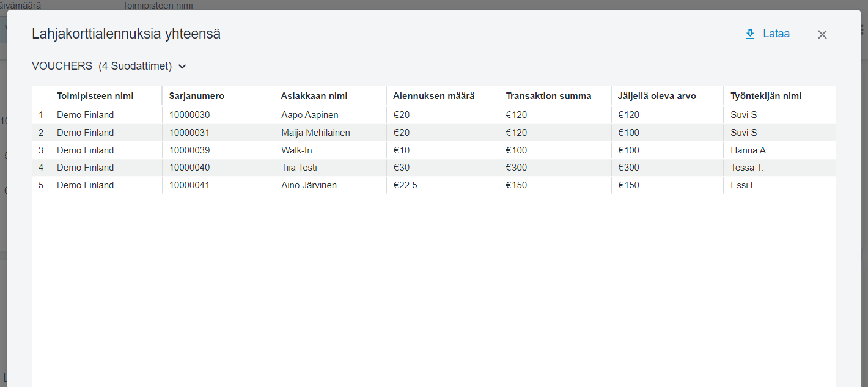This screenshot has width=868, height=387.
Task: Sort by Toimipisteen nimi column header
Action: click(x=95, y=96)
